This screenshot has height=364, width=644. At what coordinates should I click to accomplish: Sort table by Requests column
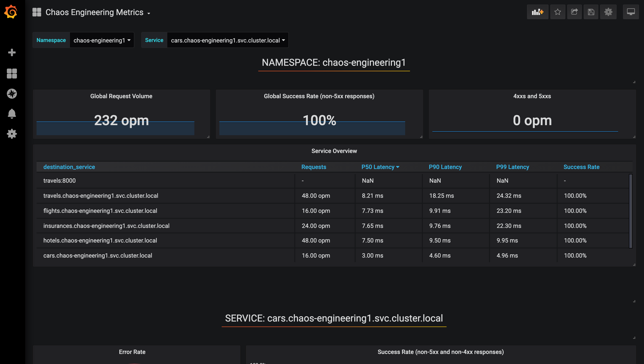coord(314,167)
